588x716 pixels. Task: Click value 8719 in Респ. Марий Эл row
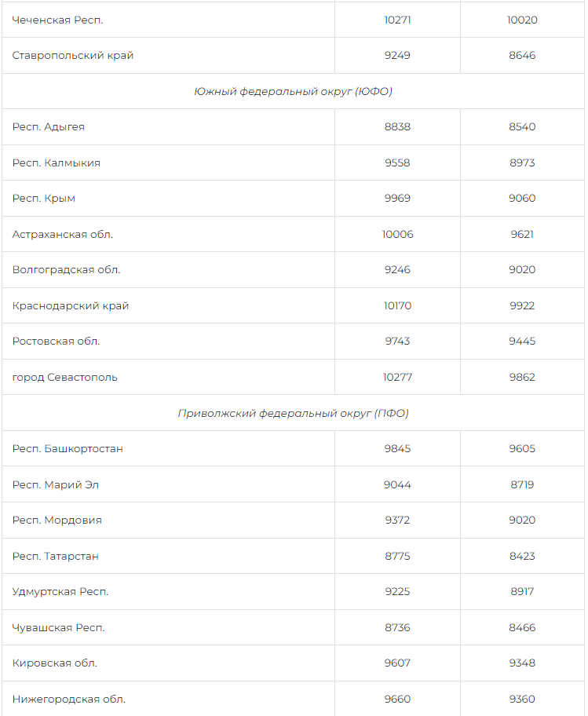(522, 485)
